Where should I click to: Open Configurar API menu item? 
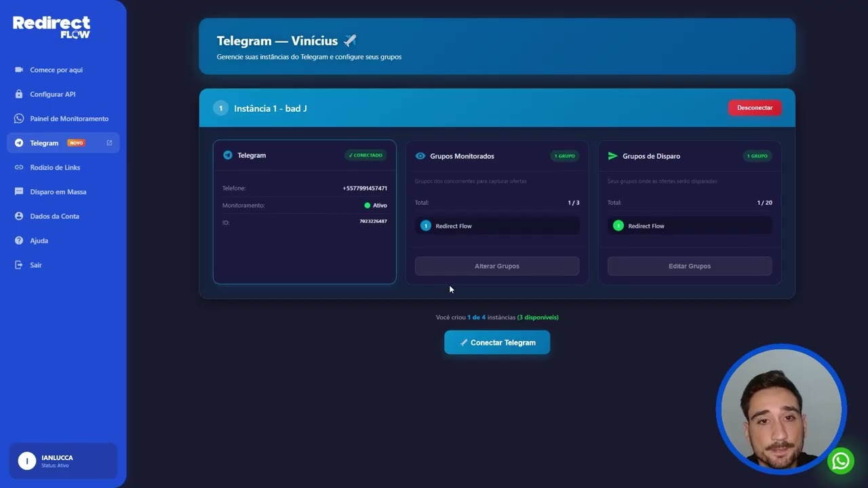pyautogui.click(x=63, y=94)
